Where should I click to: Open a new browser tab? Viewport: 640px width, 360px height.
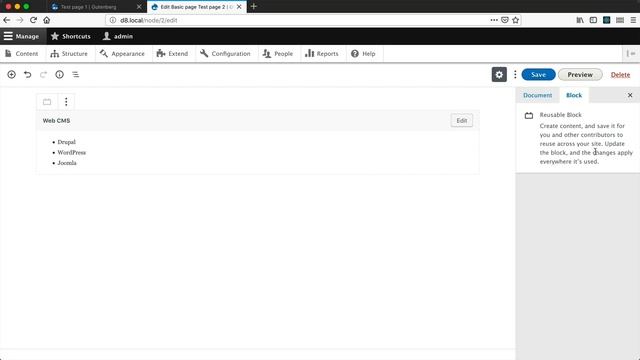point(253,7)
